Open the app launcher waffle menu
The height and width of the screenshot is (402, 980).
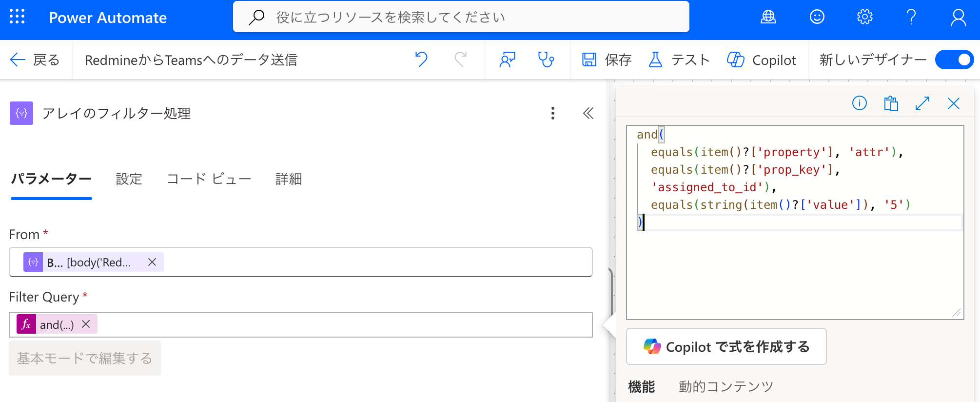point(17,17)
